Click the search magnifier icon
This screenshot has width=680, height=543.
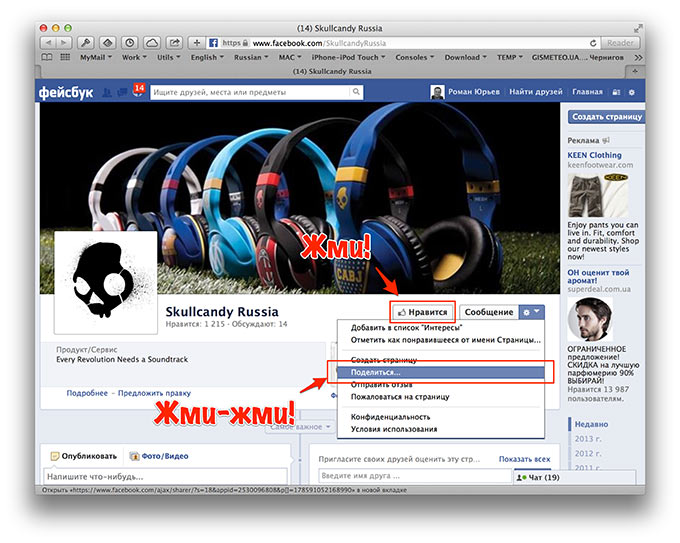point(356,92)
